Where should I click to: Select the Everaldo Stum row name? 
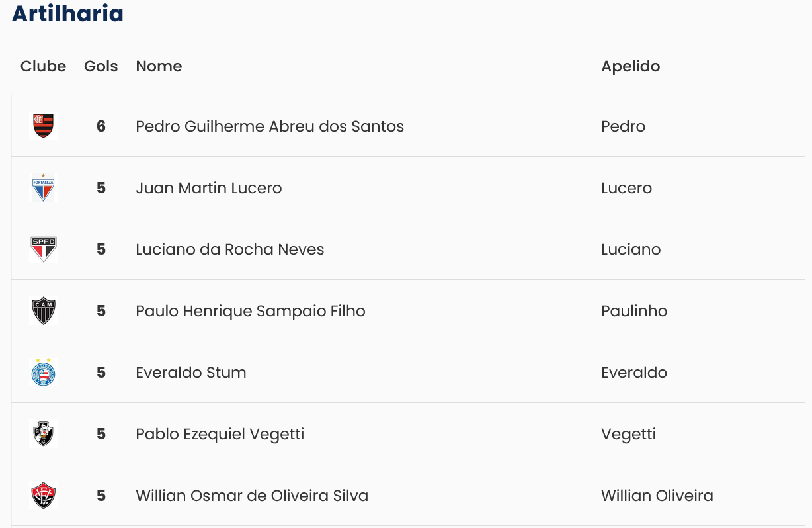coord(191,373)
